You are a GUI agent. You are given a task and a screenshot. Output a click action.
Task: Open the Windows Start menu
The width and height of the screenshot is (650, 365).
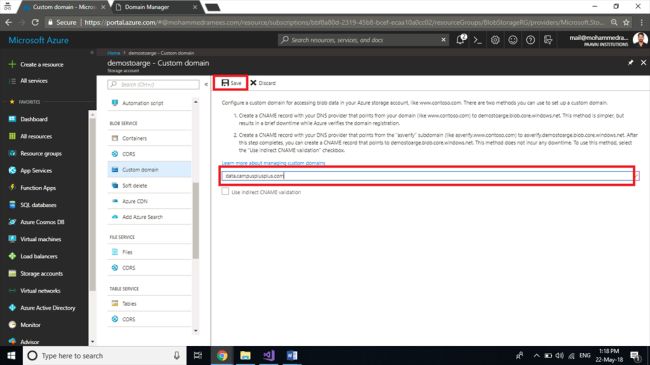point(11,355)
